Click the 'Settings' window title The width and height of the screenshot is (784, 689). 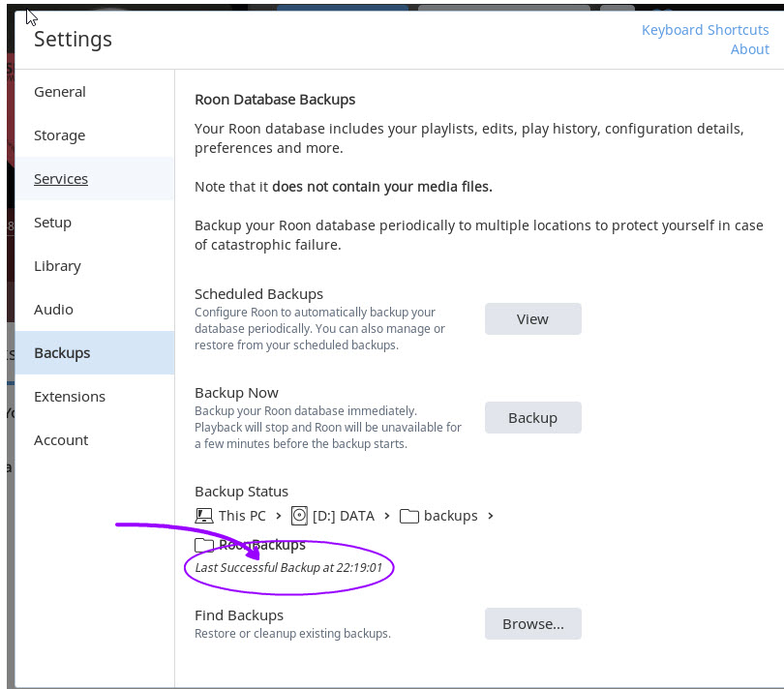(73, 39)
